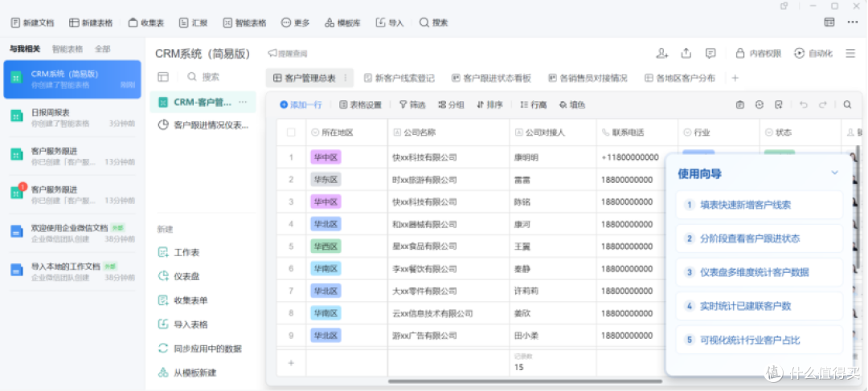Open 客户跟进情况仪表… dashboard
Image resolution: width=868 pixels, height=391 pixels.
coord(203,125)
